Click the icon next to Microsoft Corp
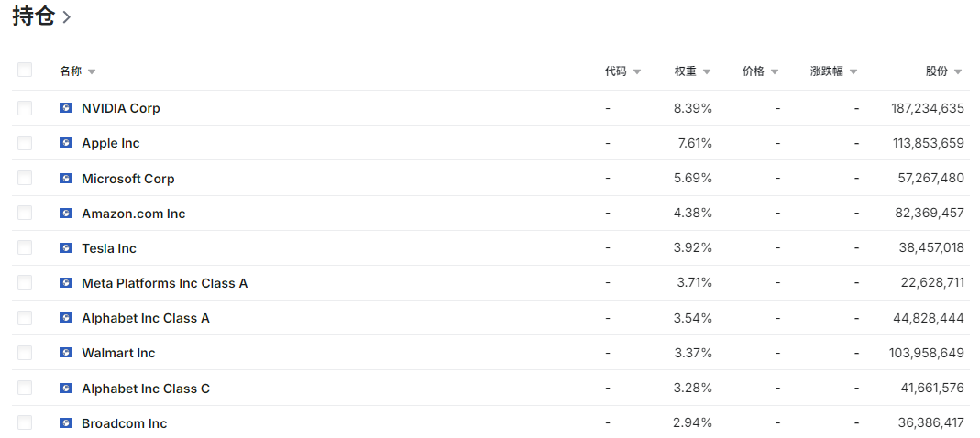The width and height of the screenshot is (980, 438). (66, 179)
